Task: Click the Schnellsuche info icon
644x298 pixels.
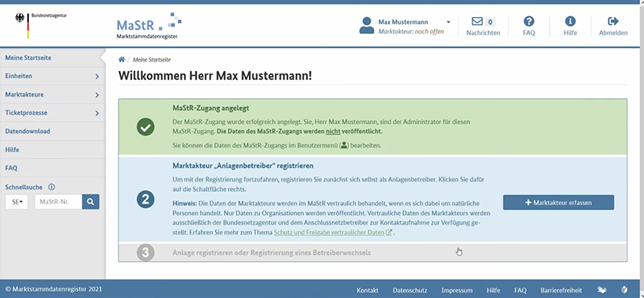Action: (52, 187)
